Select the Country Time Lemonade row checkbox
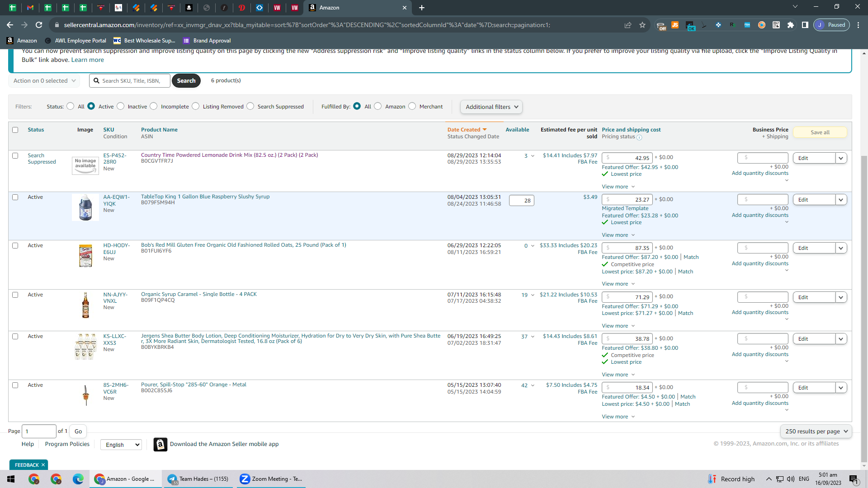 tap(15, 156)
